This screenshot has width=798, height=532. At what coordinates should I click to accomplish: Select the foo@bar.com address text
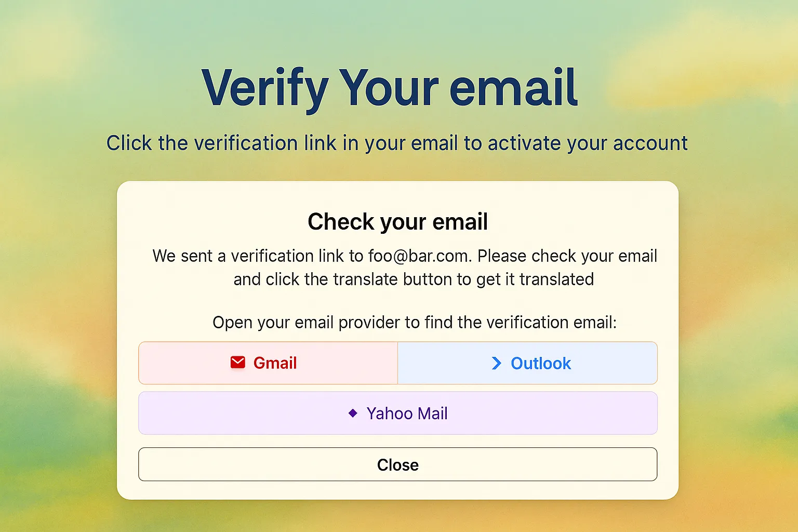419,256
